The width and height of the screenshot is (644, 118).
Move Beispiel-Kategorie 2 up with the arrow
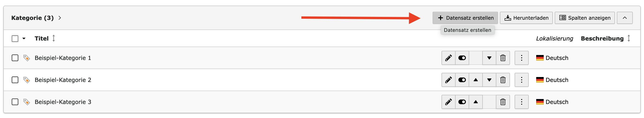tap(476, 80)
